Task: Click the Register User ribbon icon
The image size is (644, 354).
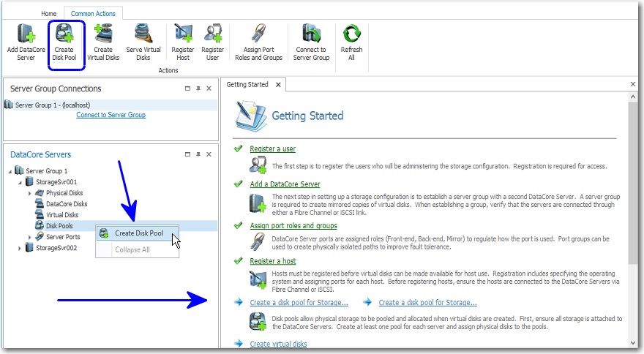Action: (x=213, y=34)
